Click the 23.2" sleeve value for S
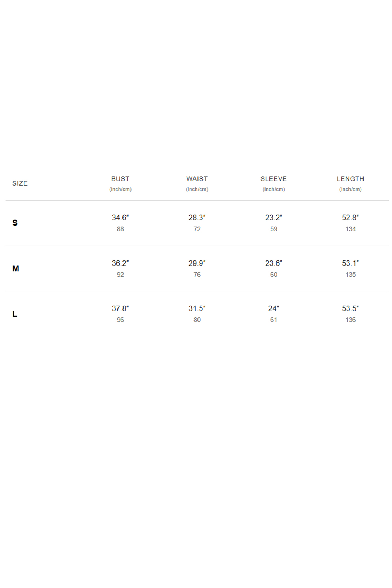 [274, 218]
